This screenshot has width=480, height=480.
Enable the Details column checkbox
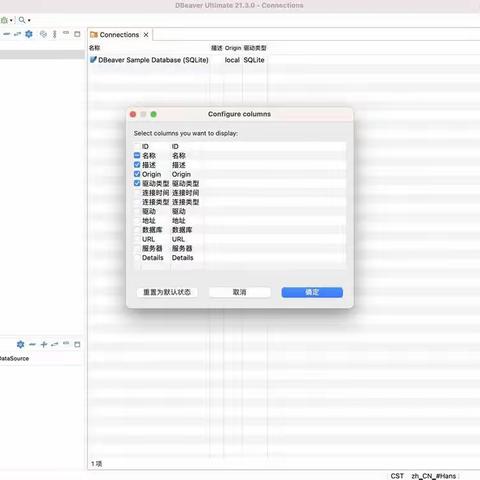pyautogui.click(x=137, y=258)
